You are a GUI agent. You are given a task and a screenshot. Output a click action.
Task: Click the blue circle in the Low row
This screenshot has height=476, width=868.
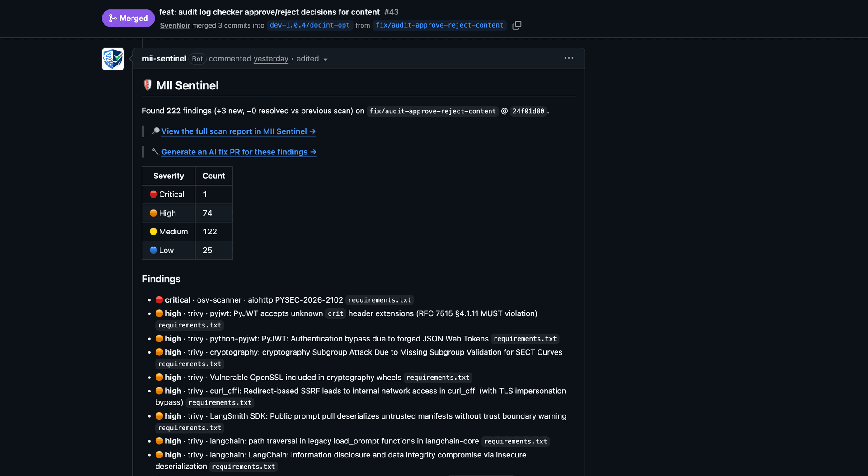click(153, 250)
